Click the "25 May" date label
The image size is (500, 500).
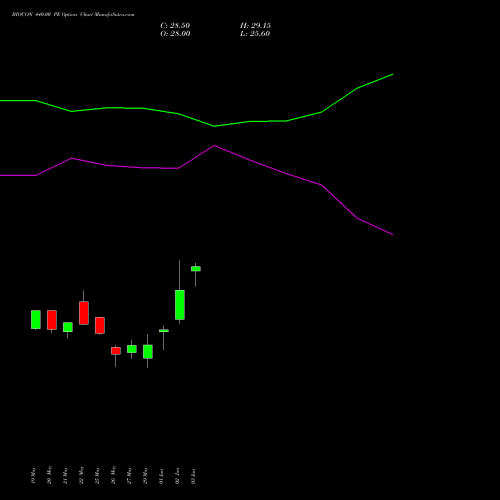click(97, 475)
